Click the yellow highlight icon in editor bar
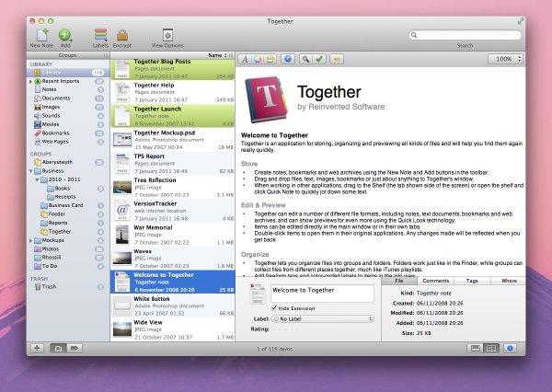The image size is (552, 392). click(337, 59)
